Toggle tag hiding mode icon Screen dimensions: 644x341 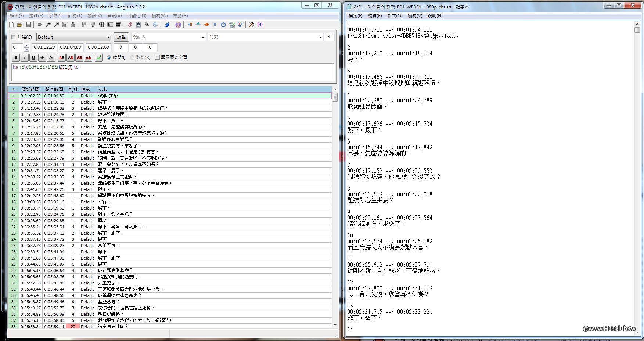coord(260,25)
